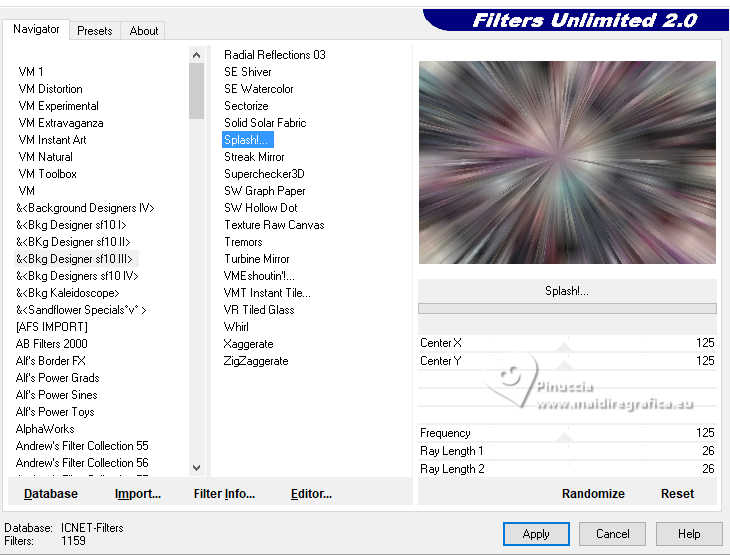730x555 pixels.
Task: Select VM Experimental category
Action: point(59,106)
